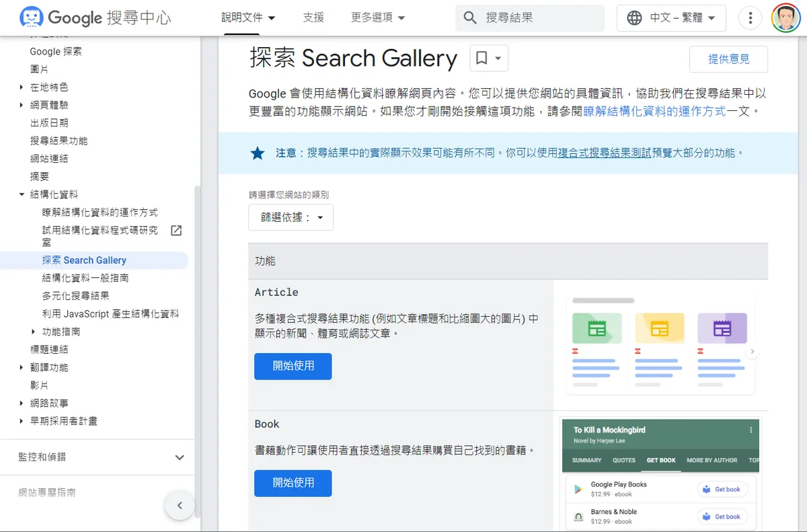Open 利用 JavaScript 產生結構化資料 in sidebar
This screenshot has height=532, width=807.
tap(110, 313)
